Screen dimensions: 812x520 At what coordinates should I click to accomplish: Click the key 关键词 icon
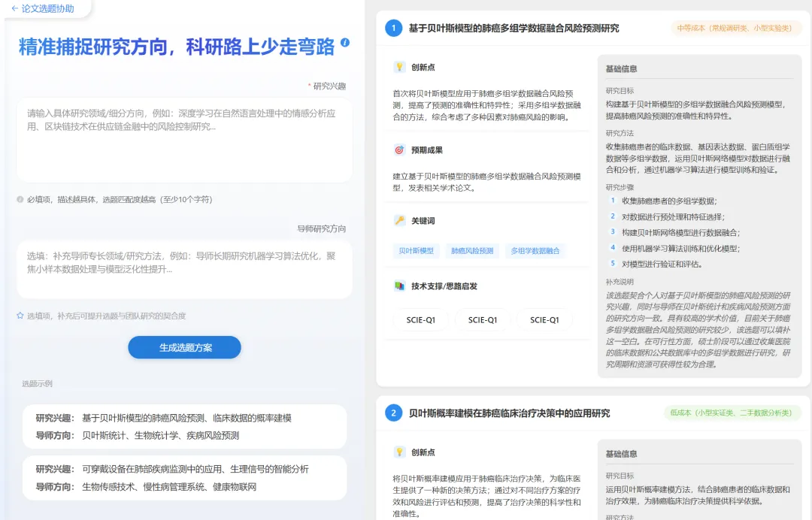pos(399,220)
